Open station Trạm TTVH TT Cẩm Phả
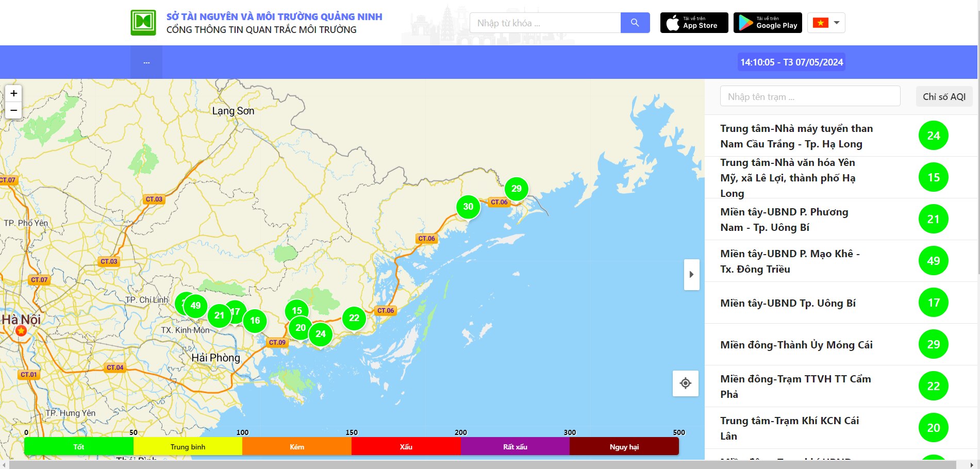 [x=795, y=387]
